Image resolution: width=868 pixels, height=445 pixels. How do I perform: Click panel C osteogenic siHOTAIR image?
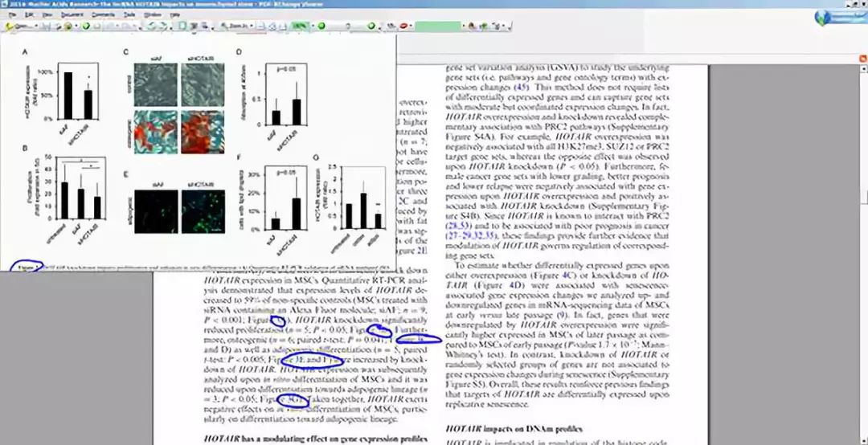tap(203, 133)
